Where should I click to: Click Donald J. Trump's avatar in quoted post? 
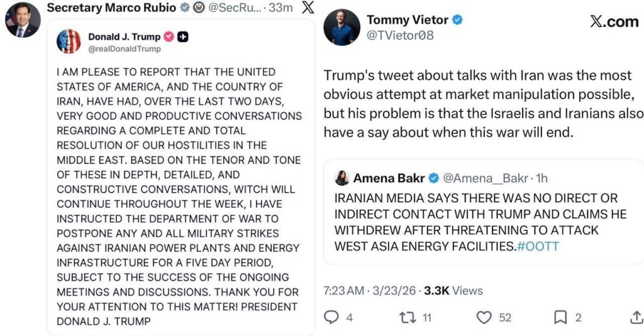[69, 41]
